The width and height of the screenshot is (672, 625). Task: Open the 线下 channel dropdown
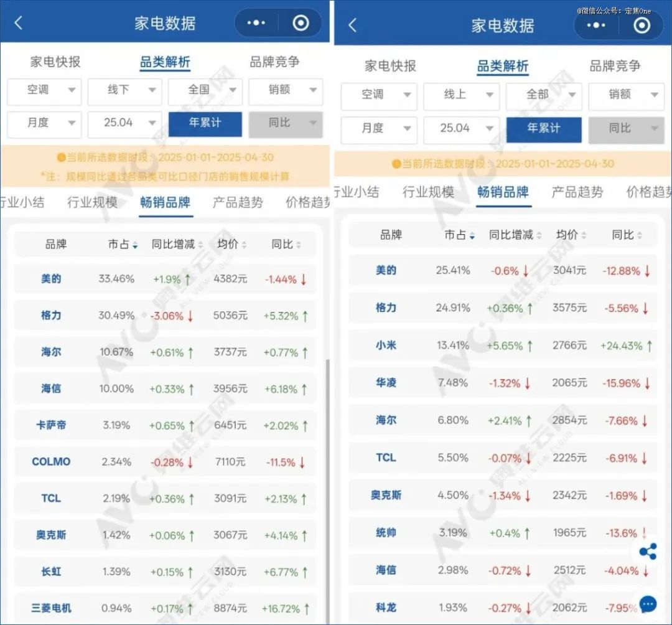tap(124, 90)
